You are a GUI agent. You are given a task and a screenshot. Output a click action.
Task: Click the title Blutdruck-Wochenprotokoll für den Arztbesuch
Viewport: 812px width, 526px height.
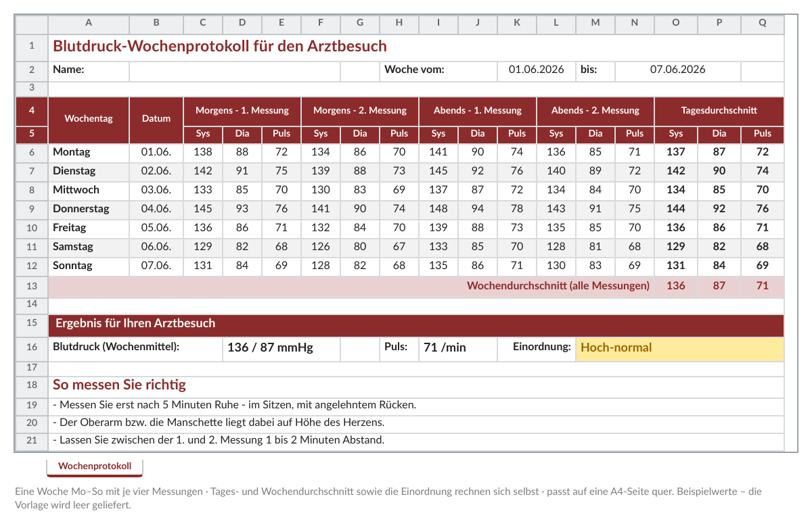(x=220, y=46)
